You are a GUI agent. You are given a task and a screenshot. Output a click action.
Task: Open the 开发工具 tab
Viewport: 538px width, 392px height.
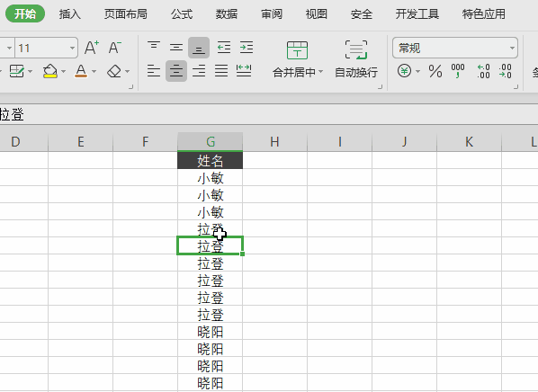417,14
